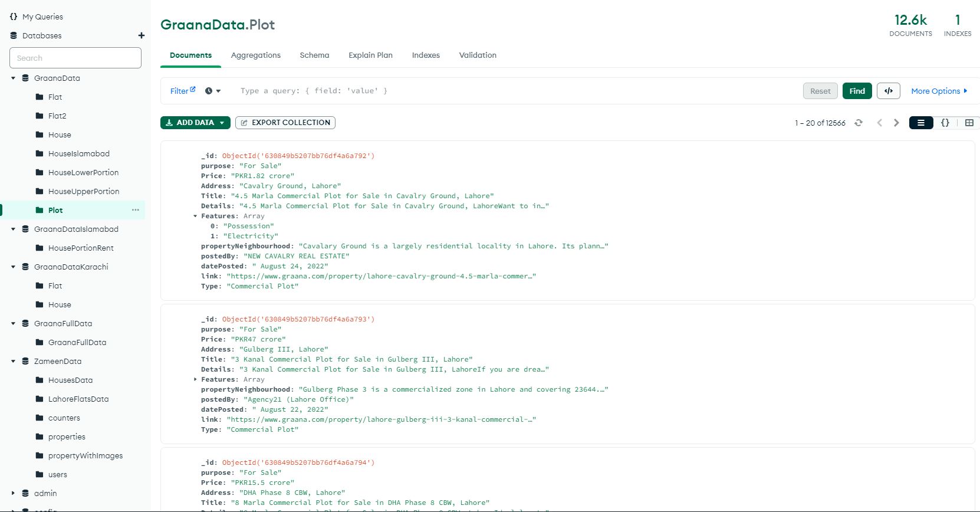Screen dimensions: 980x512
Task: Click the plus icon to create database
Action: pos(142,35)
